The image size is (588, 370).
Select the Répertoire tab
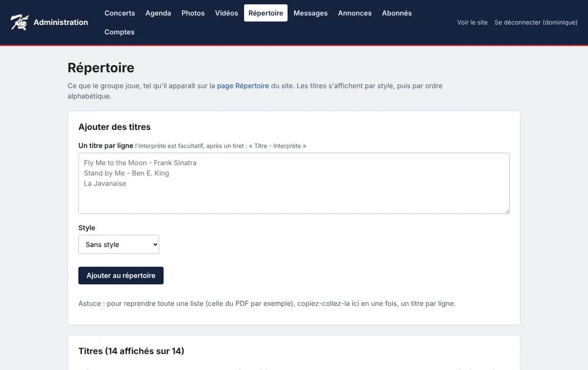[x=266, y=13]
